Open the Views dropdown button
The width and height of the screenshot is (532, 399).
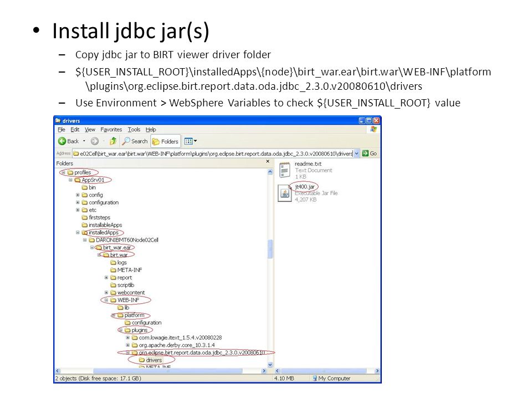tap(190, 141)
